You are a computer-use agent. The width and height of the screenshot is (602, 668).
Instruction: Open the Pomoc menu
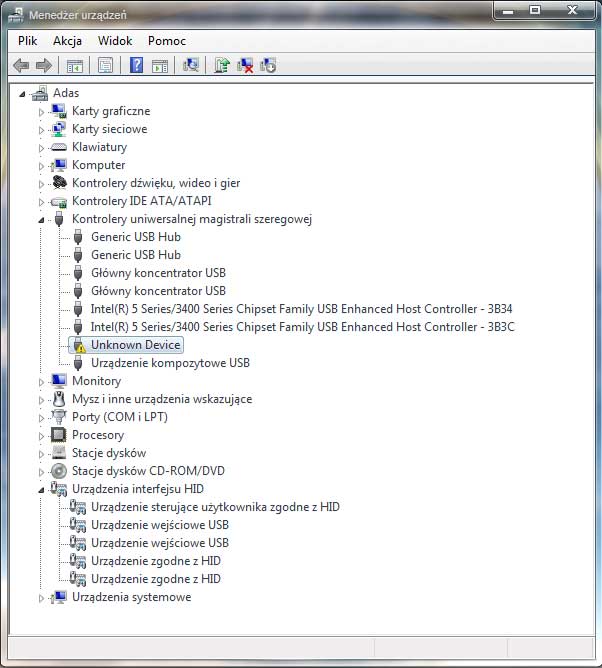pos(167,41)
